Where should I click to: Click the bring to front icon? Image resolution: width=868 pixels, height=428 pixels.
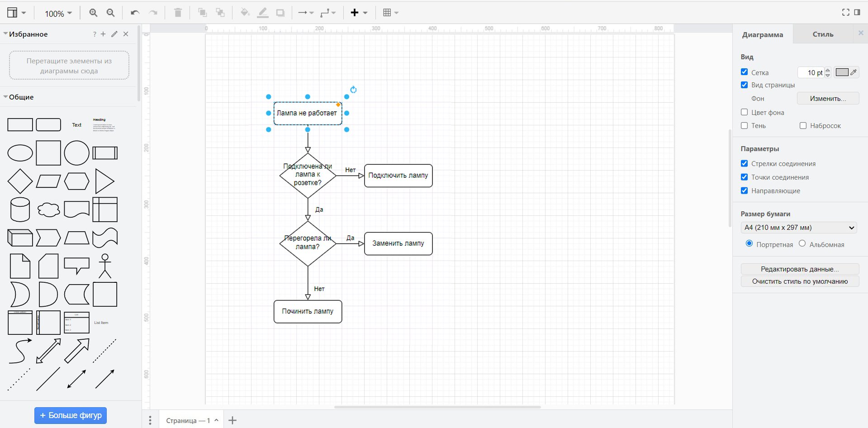click(x=202, y=13)
